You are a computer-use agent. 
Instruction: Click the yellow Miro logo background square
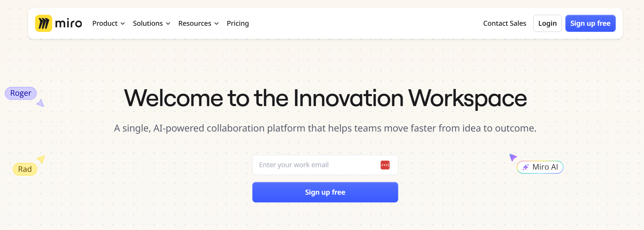click(43, 23)
